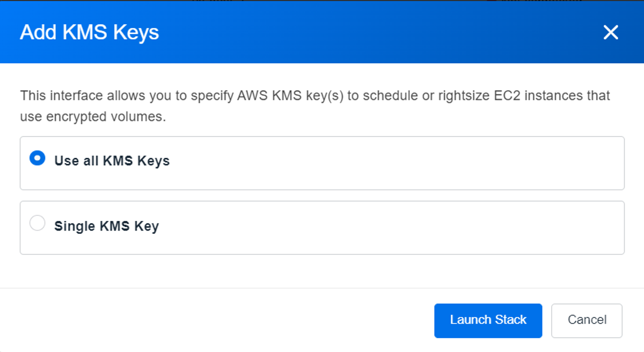This screenshot has height=352, width=644.
Task: Click the Add KMS Keys dialog title
Action: coord(90,32)
